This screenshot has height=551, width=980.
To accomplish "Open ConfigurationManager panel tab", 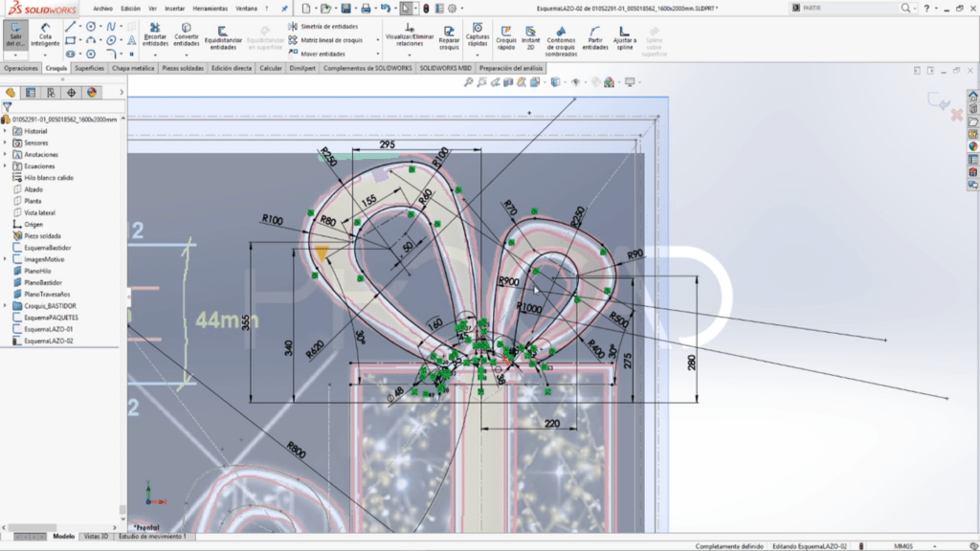I will point(51,93).
